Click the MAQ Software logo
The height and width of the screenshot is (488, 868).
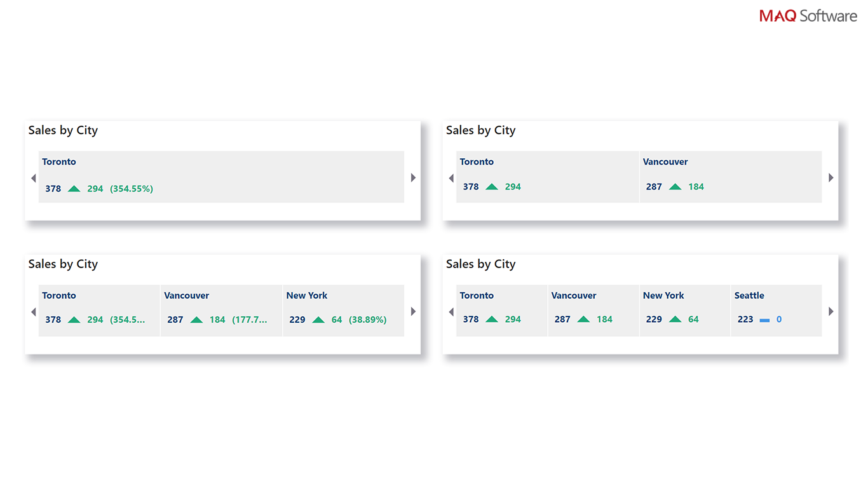click(x=808, y=16)
